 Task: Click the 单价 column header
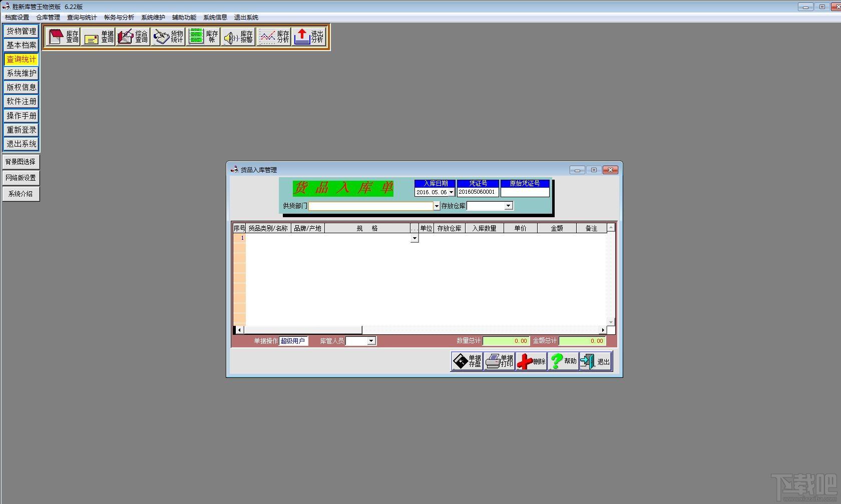pyautogui.click(x=521, y=228)
